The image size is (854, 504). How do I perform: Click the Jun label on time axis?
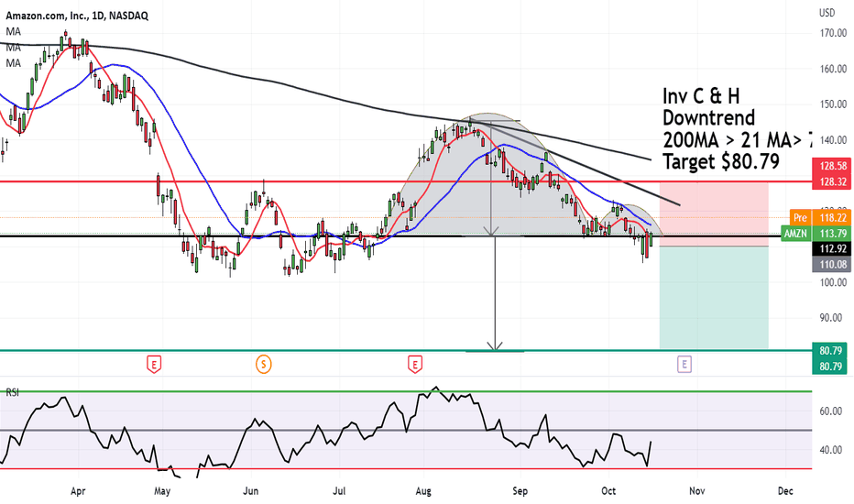pos(250,491)
